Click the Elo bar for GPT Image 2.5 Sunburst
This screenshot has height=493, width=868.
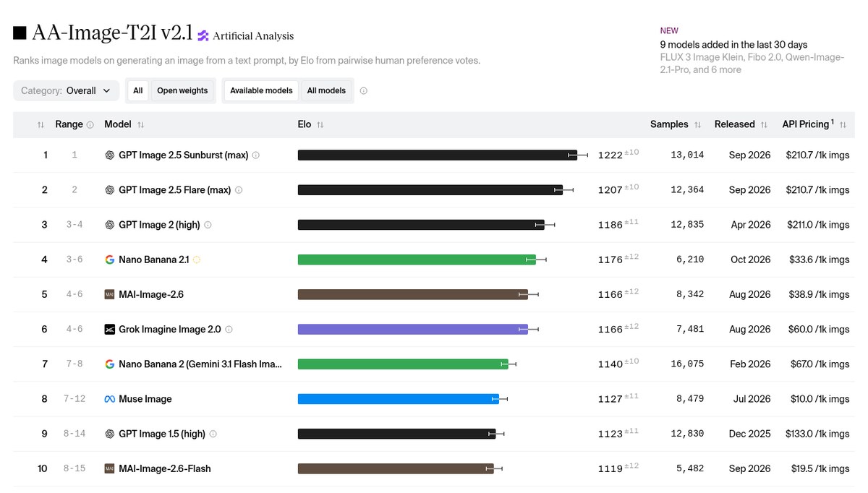438,155
